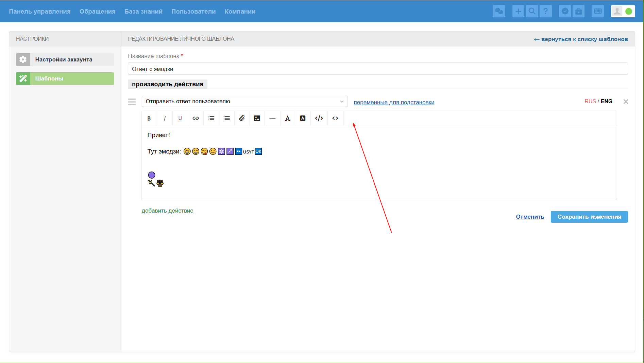Viewport: 644px width, 363px height.
Task: Click the briefcase icon in header
Action: click(x=578, y=11)
